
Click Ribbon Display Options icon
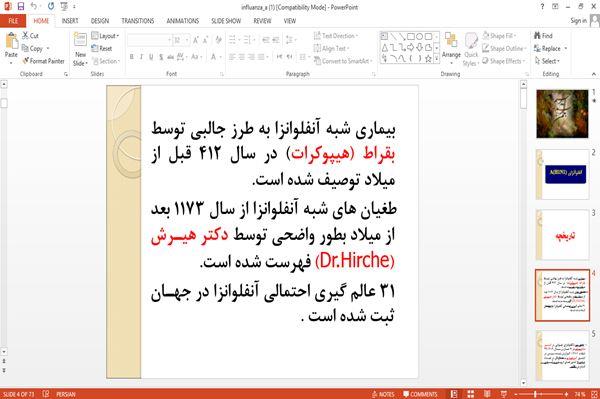555,7
